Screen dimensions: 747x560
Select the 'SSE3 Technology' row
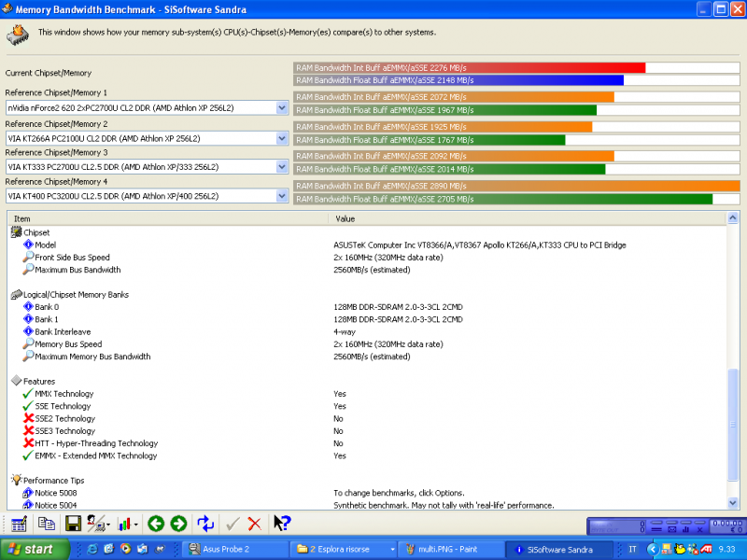pos(367,431)
